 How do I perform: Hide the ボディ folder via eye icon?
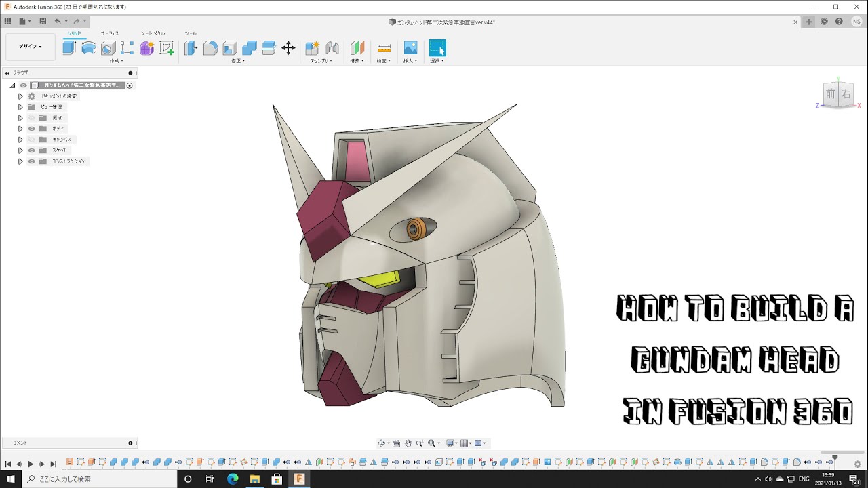click(x=31, y=129)
